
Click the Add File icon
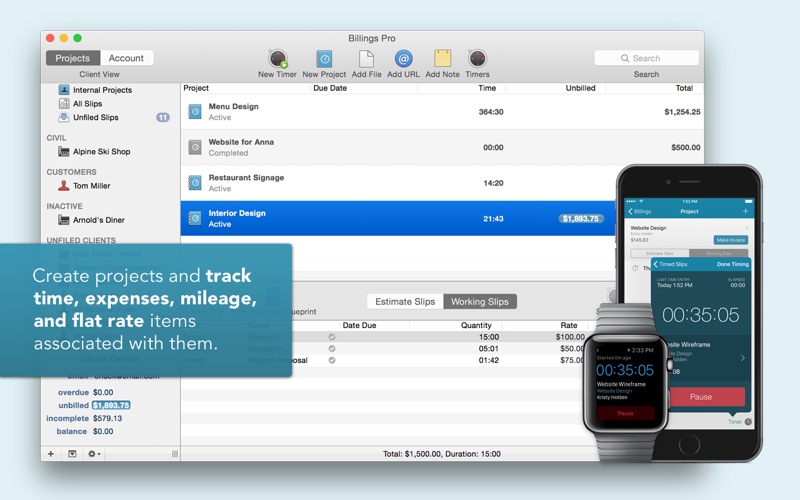(x=366, y=59)
